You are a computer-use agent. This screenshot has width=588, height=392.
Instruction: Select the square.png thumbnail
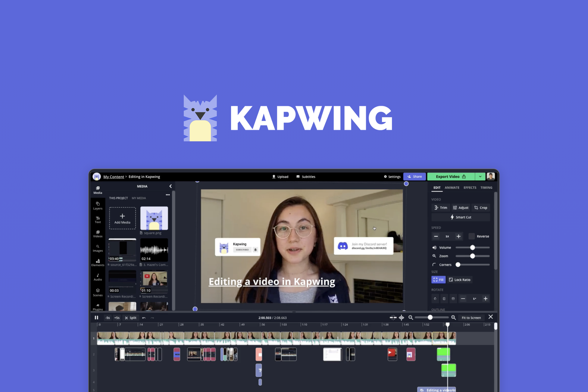154,218
